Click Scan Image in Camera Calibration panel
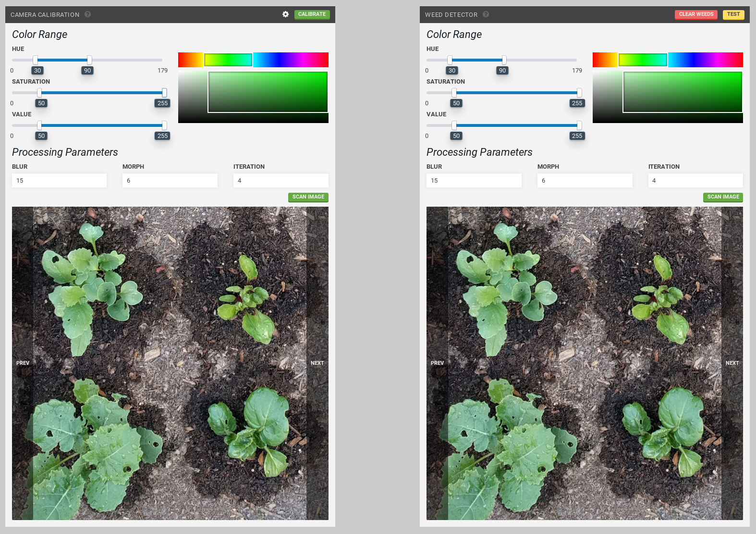 click(x=308, y=197)
